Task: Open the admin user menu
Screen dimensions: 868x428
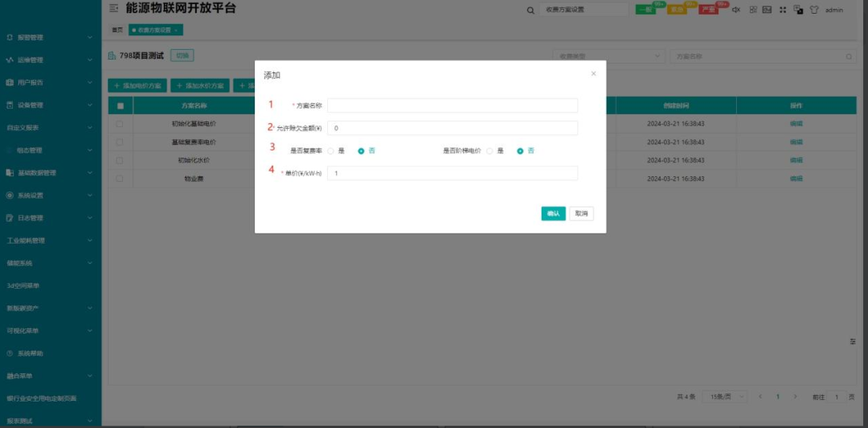Action: tap(834, 10)
